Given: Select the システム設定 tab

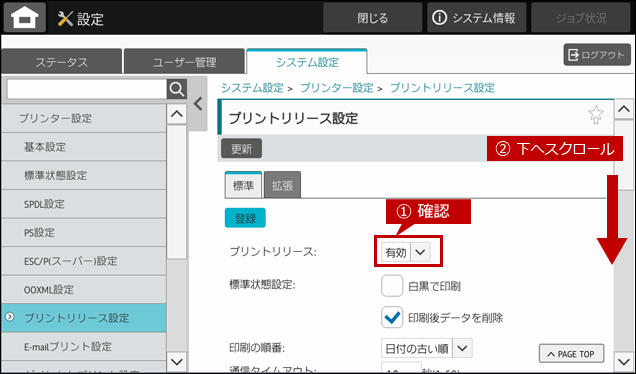Looking at the screenshot, I should [307, 62].
